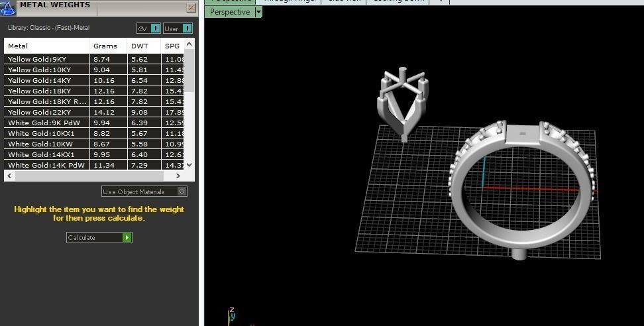Click the Calculate button

point(99,237)
